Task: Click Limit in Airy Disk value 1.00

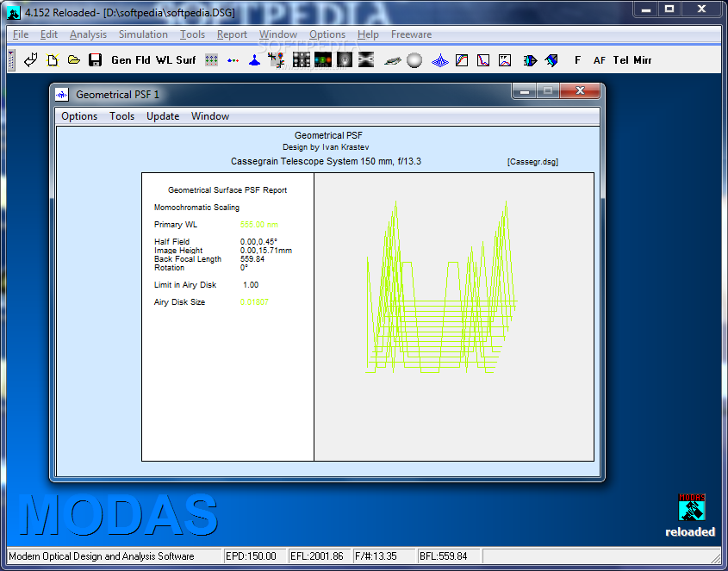Action: click(251, 285)
